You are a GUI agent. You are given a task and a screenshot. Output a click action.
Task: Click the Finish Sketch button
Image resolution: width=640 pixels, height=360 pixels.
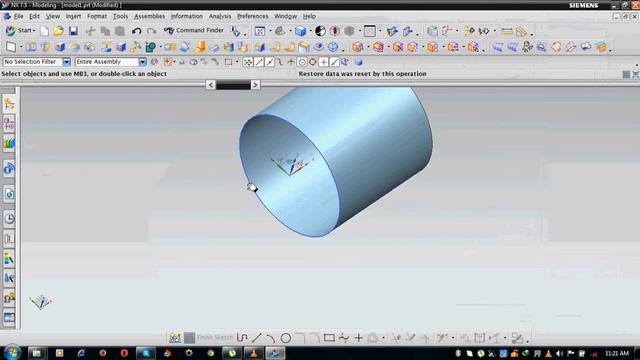pos(209,338)
